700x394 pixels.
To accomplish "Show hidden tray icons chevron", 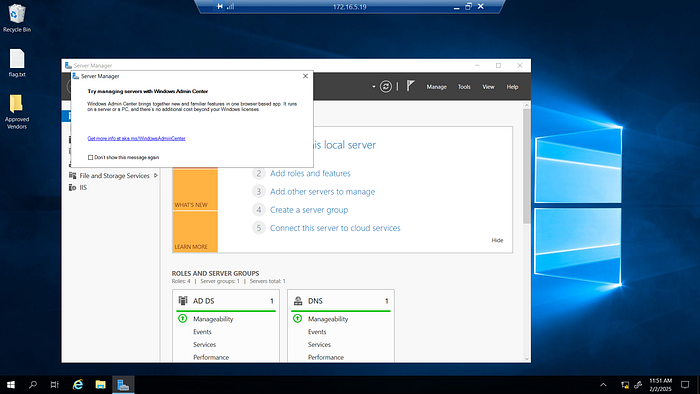I will click(x=603, y=385).
